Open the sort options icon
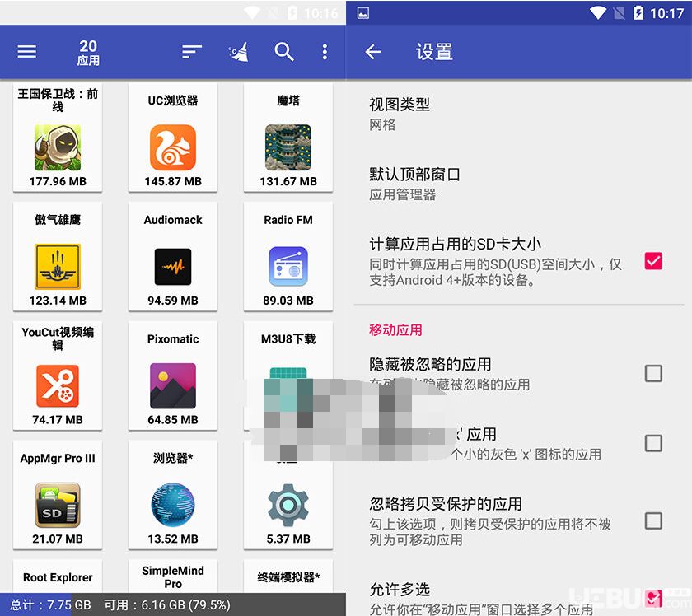 click(192, 52)
